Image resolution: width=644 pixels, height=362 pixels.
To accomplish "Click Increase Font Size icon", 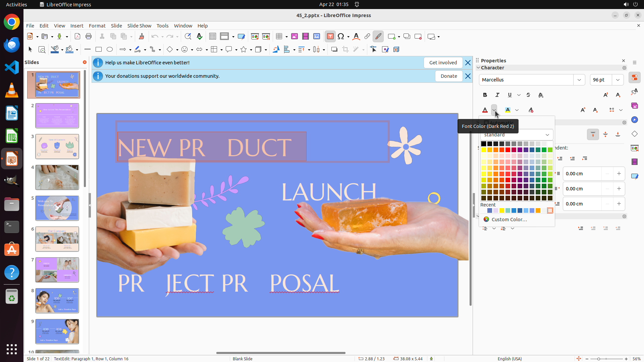I will [605, 95].
